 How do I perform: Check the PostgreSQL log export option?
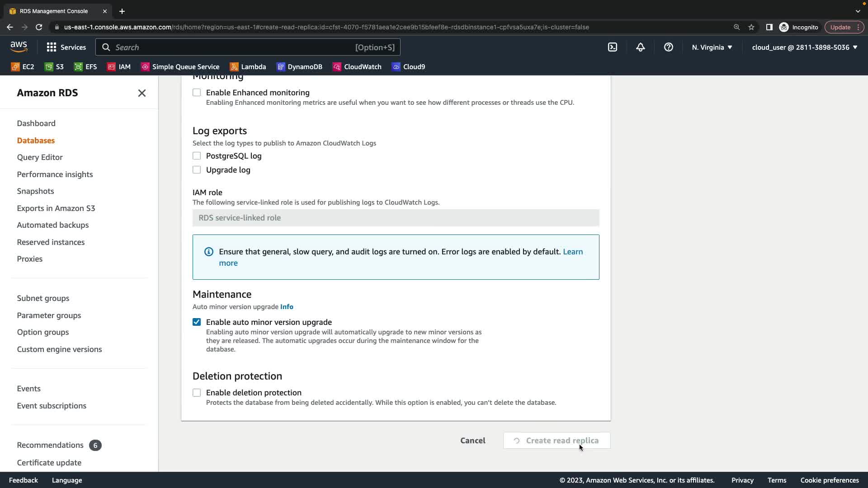click(x=197, y=156)
